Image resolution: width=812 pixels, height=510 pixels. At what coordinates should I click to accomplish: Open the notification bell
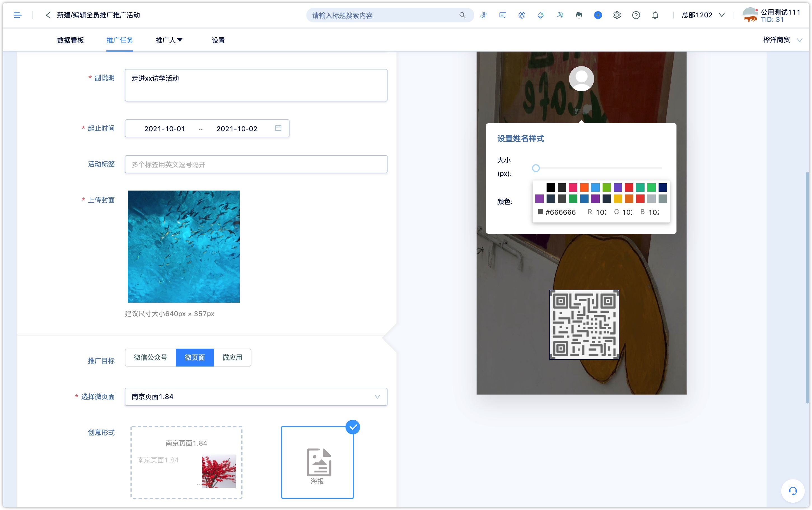point(655,15)
